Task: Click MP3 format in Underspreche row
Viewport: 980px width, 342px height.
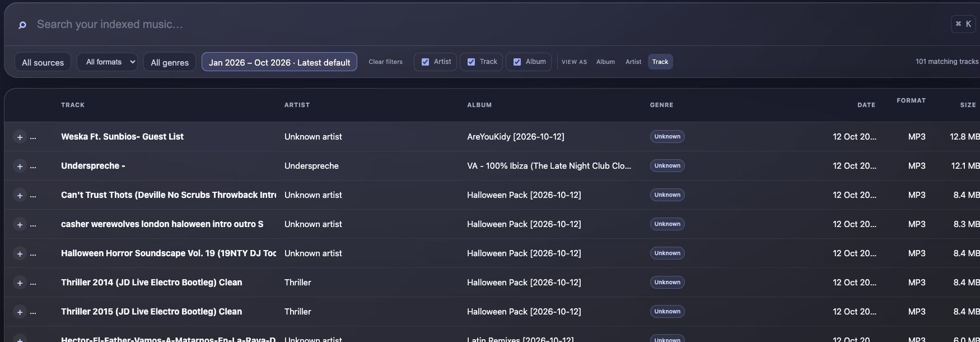Action: point(917,165)
